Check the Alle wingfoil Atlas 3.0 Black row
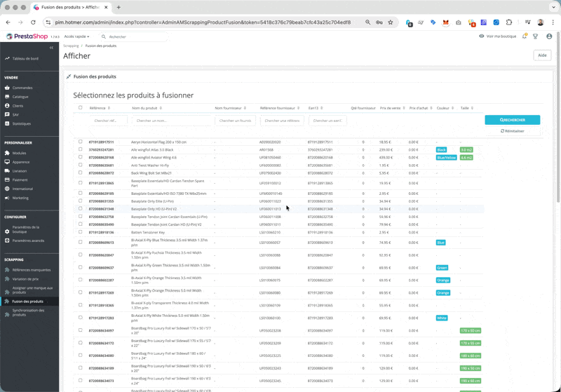 click(80, 149)
